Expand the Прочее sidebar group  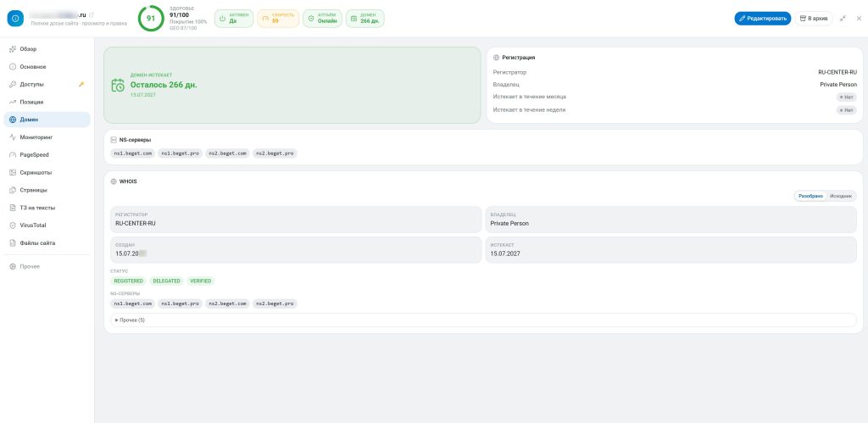click(x=47, y=267)
